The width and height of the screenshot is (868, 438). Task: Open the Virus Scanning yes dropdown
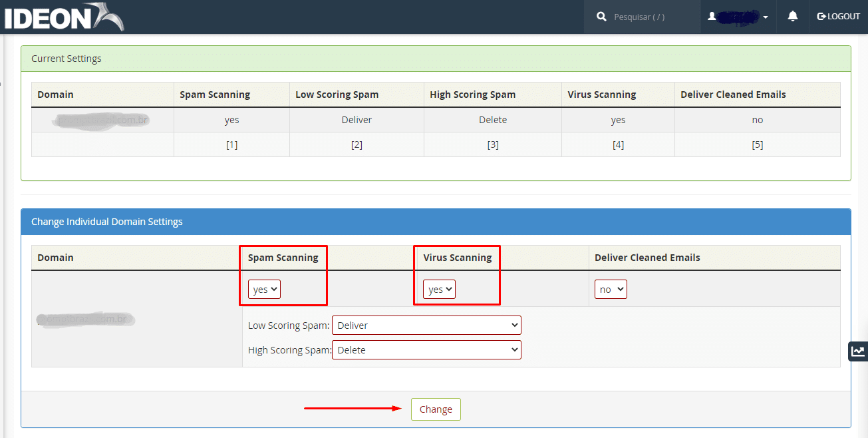coord(439,290)
